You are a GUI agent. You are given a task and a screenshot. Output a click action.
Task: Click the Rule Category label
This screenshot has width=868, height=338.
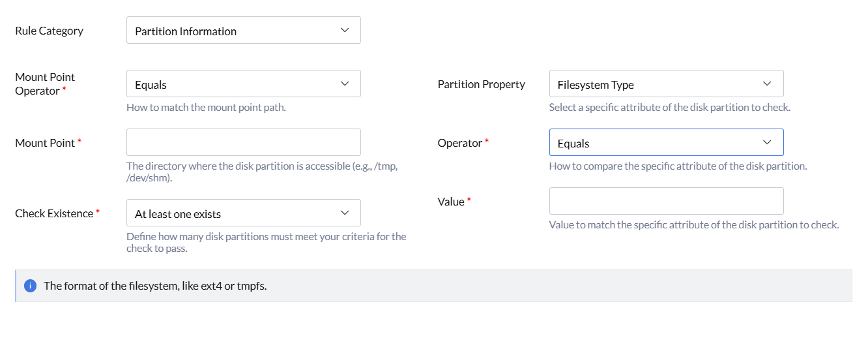pos(50,31)
